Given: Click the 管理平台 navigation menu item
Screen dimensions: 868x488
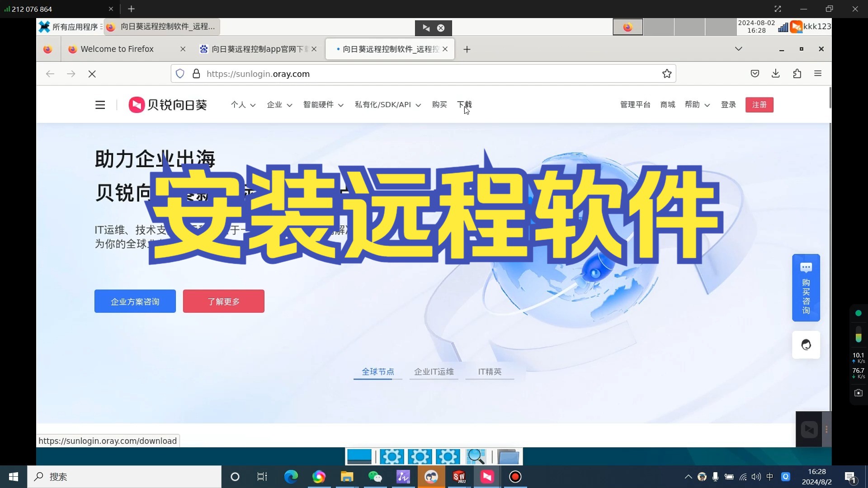Looking at the screenshot, I should pos(635,104).
